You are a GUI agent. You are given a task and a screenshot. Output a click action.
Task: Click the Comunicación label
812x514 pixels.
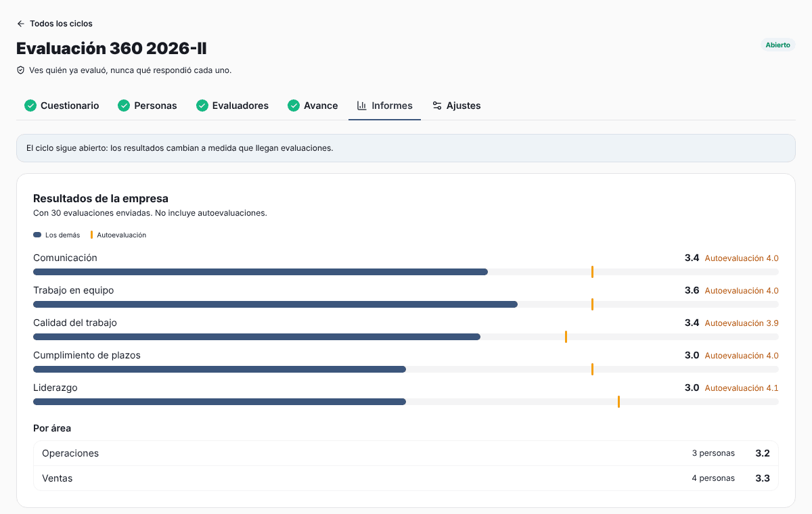[65, 258]
